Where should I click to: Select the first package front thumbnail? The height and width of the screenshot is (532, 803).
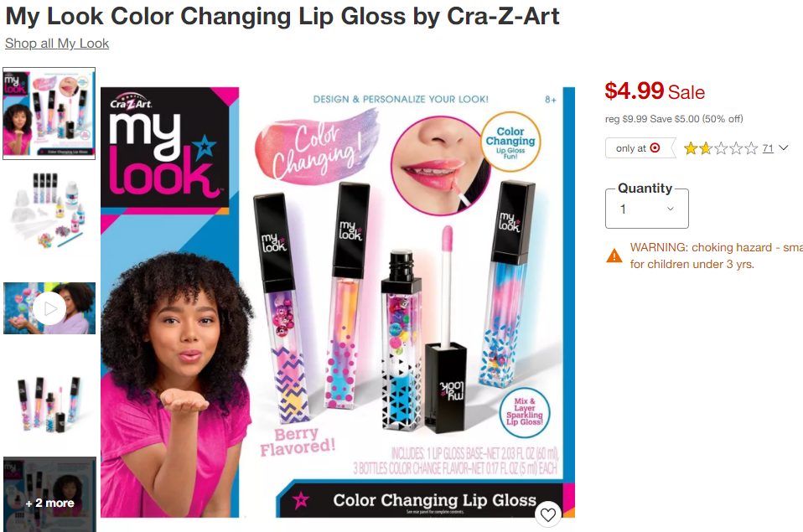(49, 114)
